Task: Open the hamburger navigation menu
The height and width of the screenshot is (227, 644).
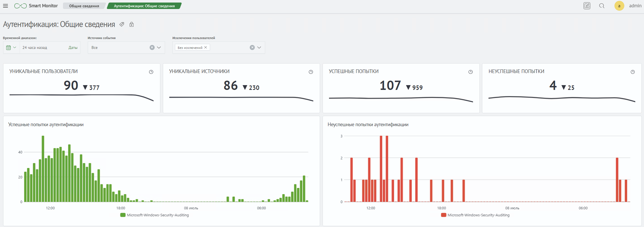Action: (x=5, y=6)
